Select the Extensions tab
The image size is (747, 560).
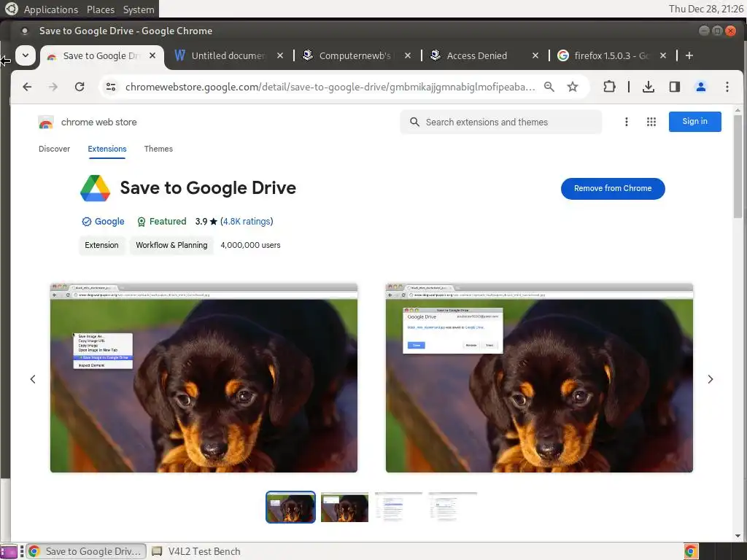pyautogui.click(x=107, y=149)
